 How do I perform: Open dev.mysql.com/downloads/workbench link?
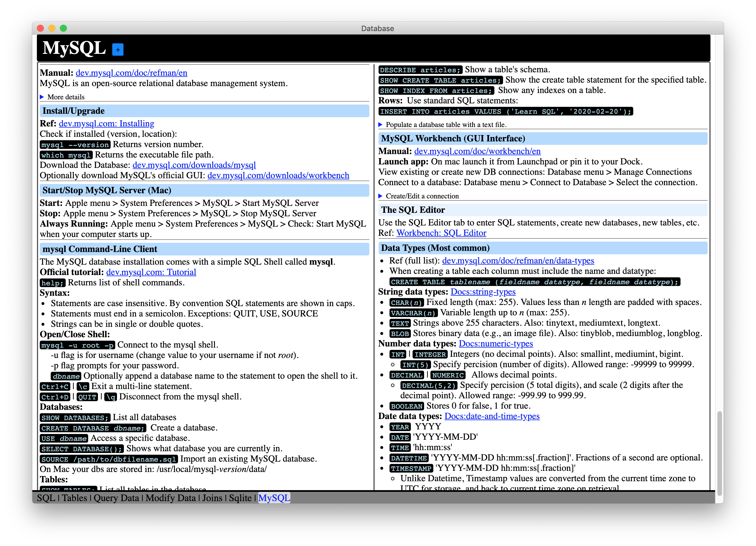click(x=278, y=175)
